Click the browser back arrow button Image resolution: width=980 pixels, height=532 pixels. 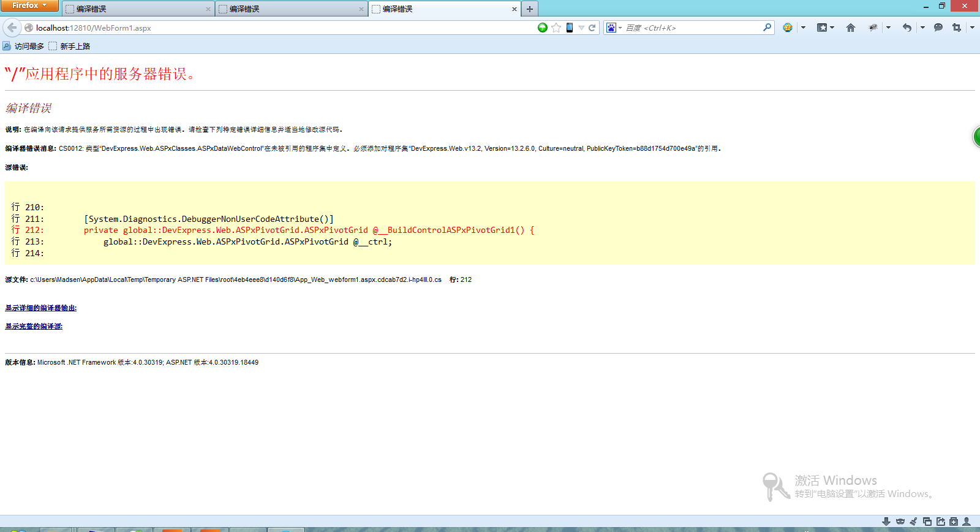12,28
